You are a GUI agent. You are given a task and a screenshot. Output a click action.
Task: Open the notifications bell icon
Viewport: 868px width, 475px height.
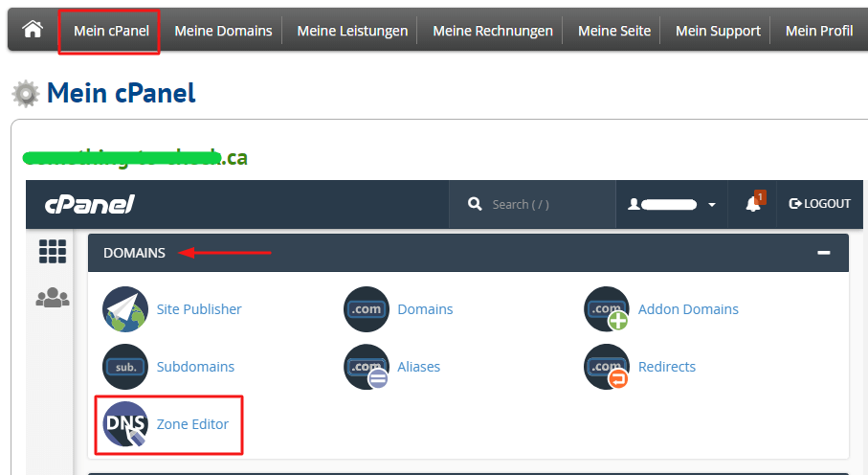(753, 204)
